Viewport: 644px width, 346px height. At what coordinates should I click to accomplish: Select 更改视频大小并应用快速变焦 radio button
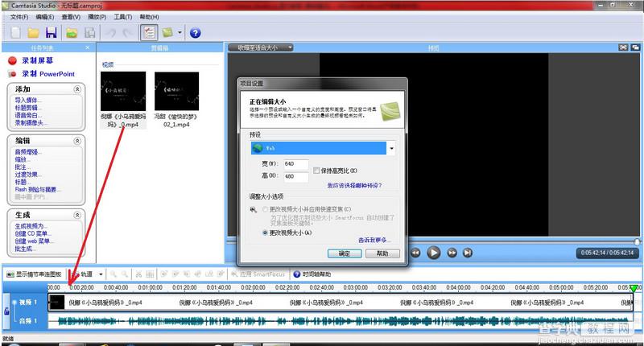coord(266,209)
